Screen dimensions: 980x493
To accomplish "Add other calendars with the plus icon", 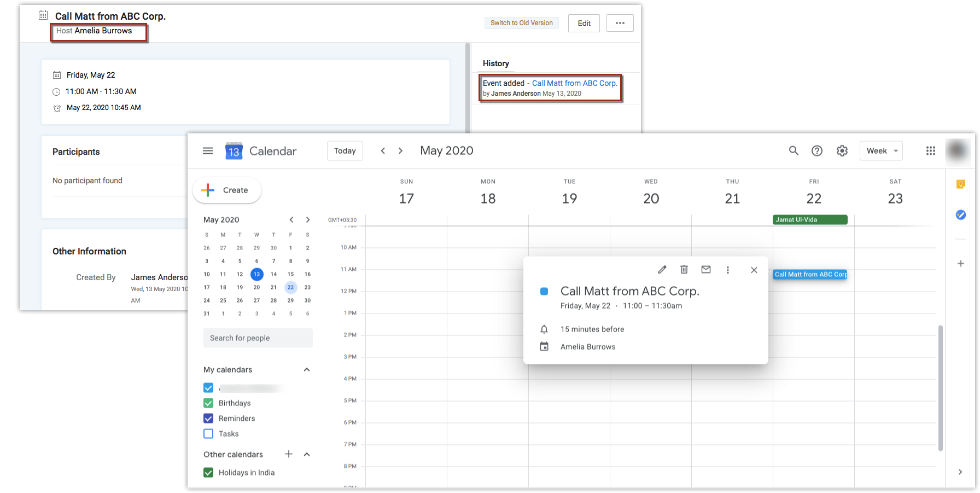I will pyautogui.click(x=289, y=454).
